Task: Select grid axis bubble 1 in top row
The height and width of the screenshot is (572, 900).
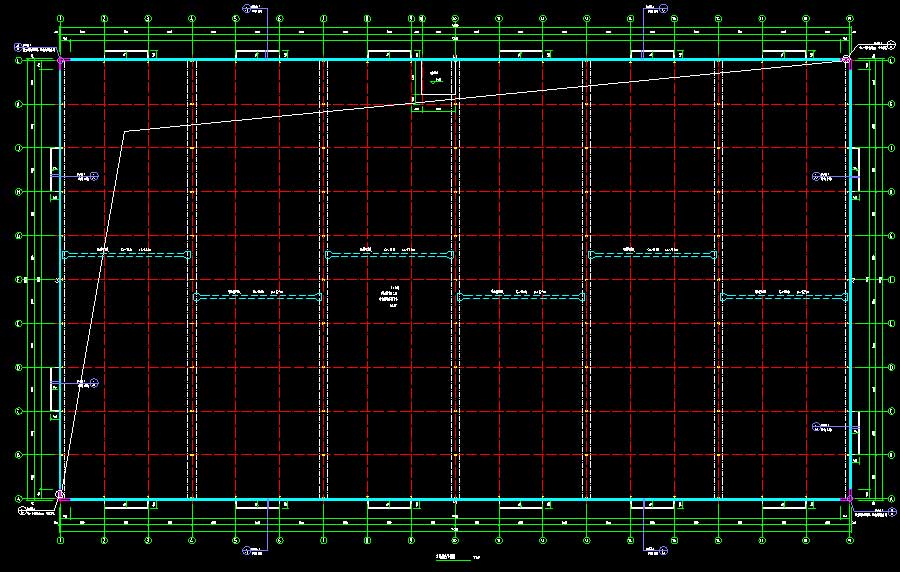Action: pos(60,18)
